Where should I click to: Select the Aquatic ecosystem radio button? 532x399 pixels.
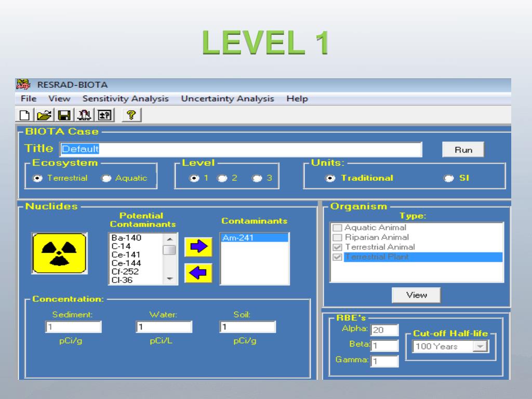pos(107,179)
